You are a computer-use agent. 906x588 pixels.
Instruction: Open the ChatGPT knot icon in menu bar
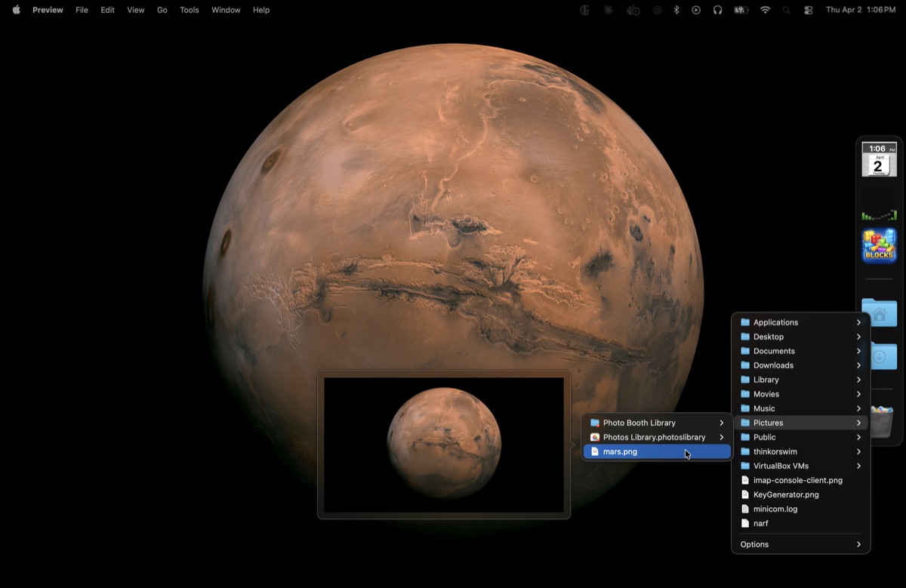point(658,10)
